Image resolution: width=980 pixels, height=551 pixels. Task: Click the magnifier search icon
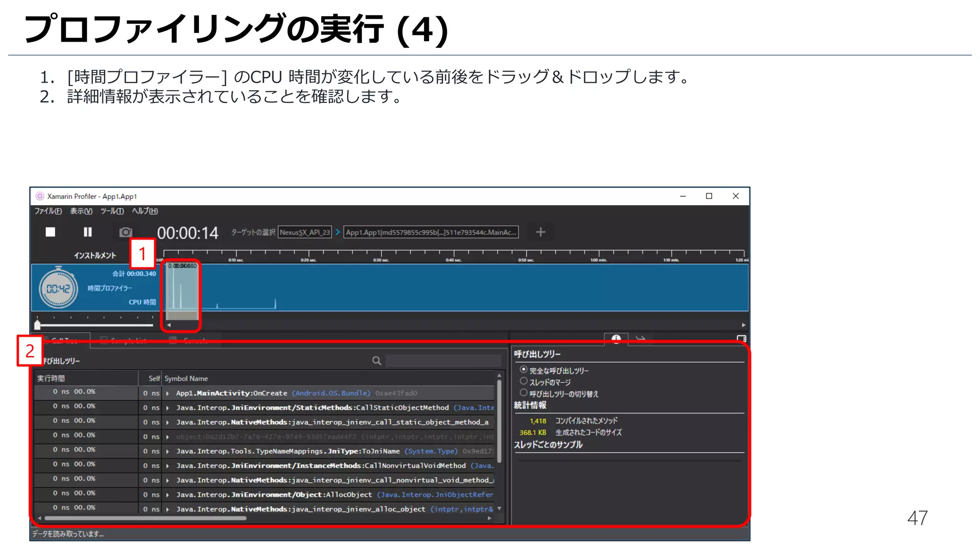pos(377,361)
